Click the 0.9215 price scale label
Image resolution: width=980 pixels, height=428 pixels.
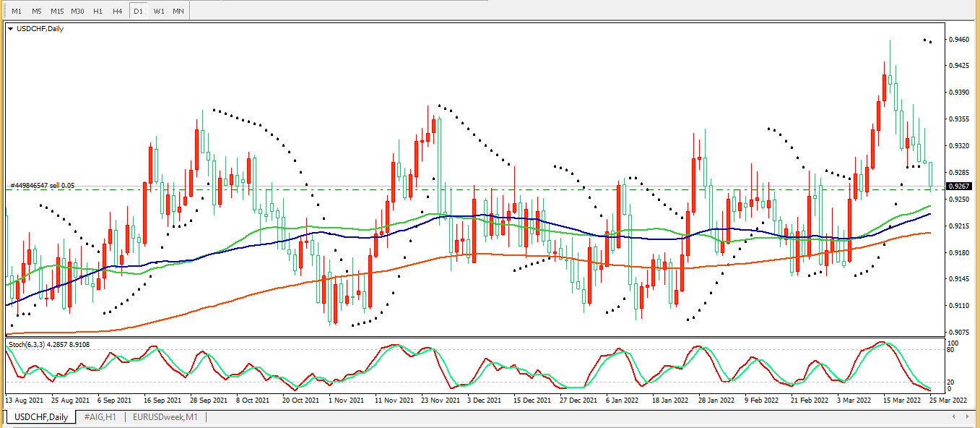point(960,226)
